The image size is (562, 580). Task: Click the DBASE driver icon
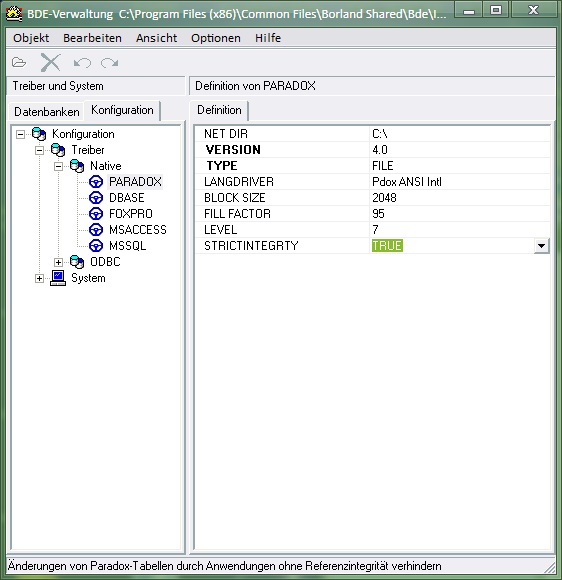pyautogui.click(x=96, y=198)
